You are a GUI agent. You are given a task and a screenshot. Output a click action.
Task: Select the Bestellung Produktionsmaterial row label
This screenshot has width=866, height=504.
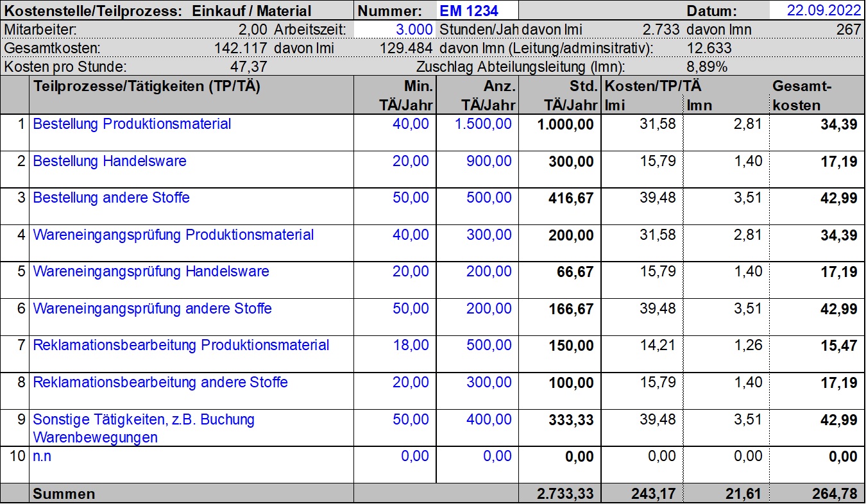point(132,124)
